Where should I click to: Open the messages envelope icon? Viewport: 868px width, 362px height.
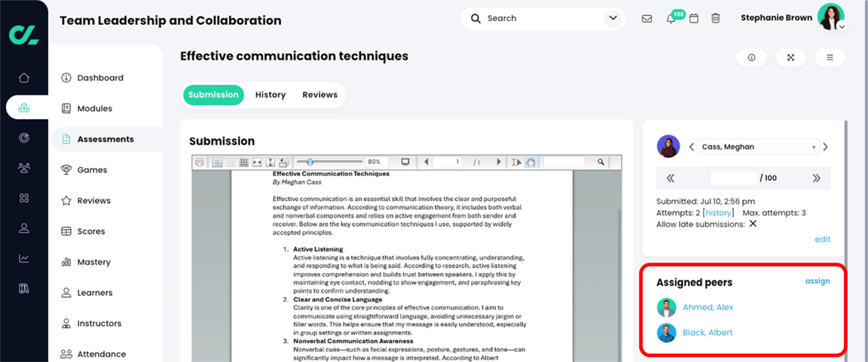click(646, 19)
